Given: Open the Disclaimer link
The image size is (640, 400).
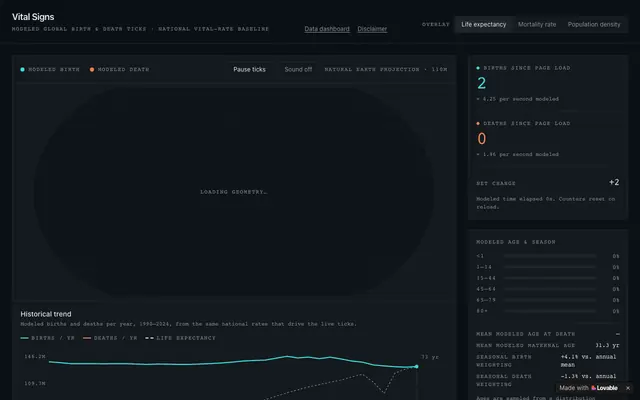Looking at the screenshot, I should tap(372, 29).
